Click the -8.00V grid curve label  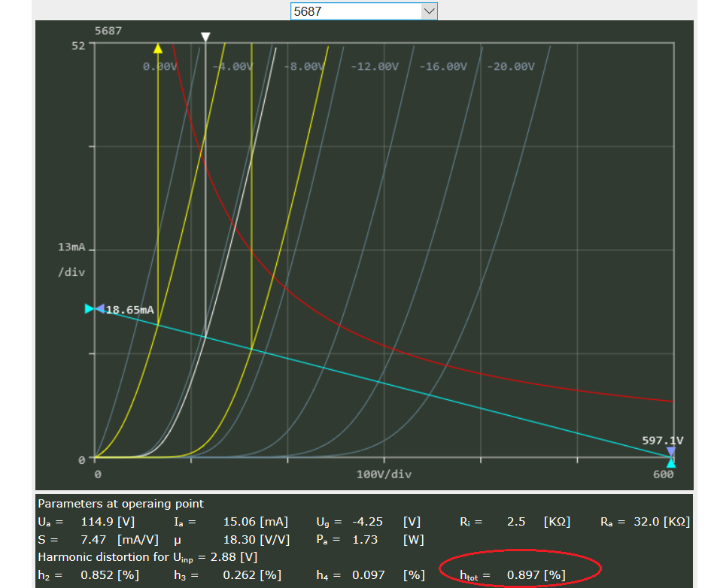click(x=304, y=66)
